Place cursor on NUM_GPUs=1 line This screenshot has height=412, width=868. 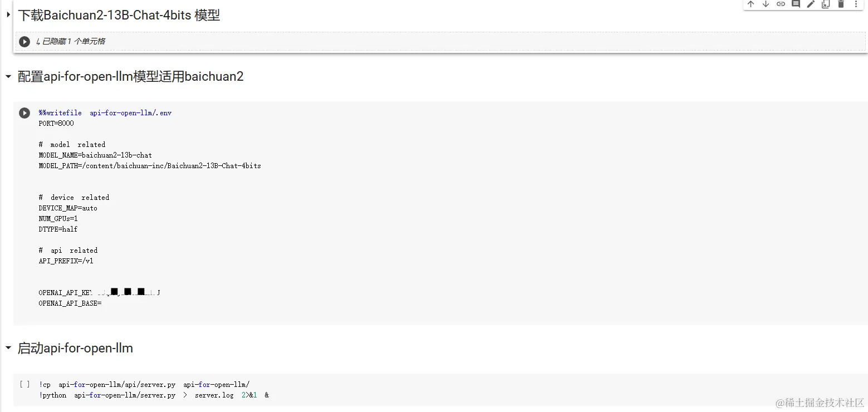(x=58, y=219)
